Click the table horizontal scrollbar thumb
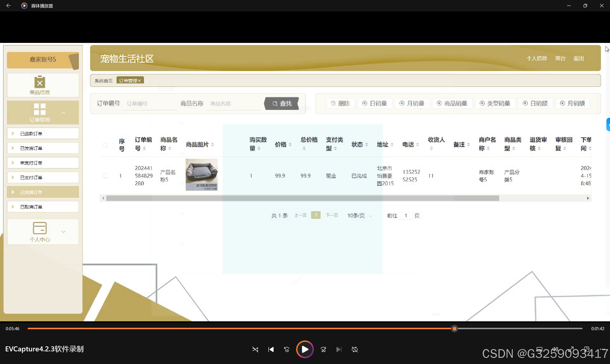The height and width of the screenshot is (364, 610). (303, 198)
